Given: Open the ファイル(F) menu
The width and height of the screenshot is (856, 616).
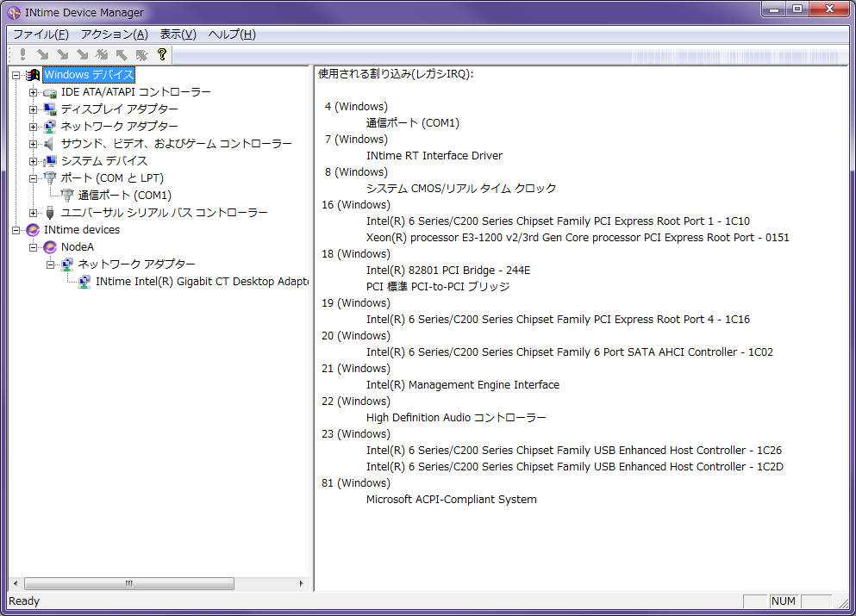Looking at the screenshot, I should 41,34.
